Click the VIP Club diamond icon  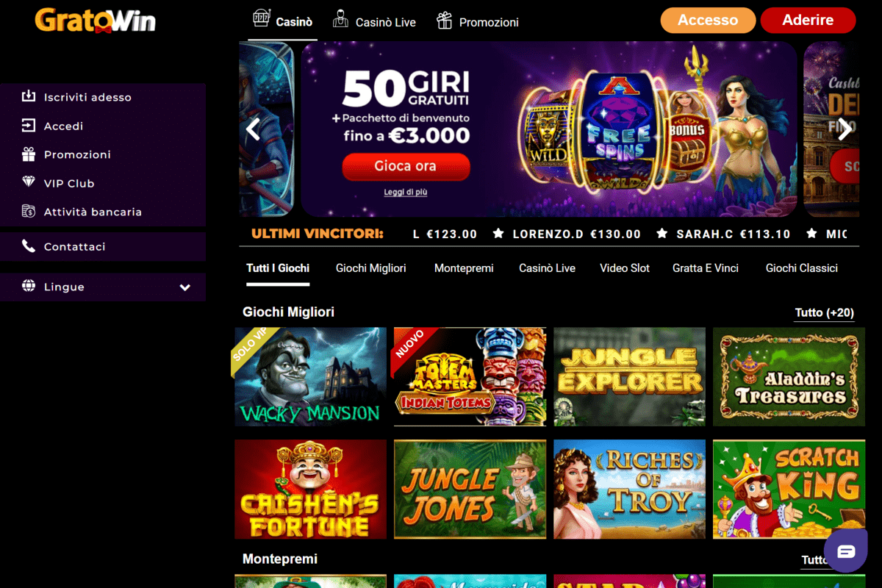pos(29,182)
